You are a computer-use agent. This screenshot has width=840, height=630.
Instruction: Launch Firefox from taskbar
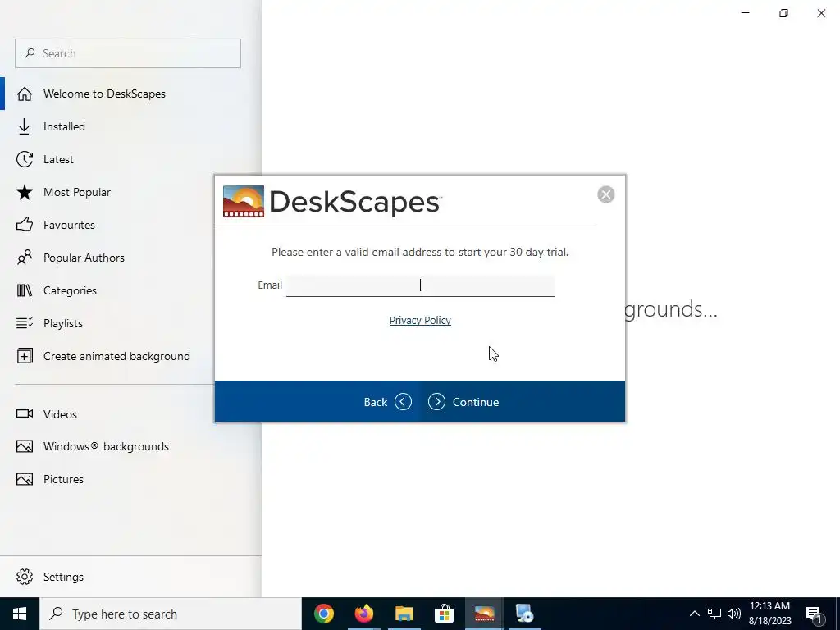363,614
